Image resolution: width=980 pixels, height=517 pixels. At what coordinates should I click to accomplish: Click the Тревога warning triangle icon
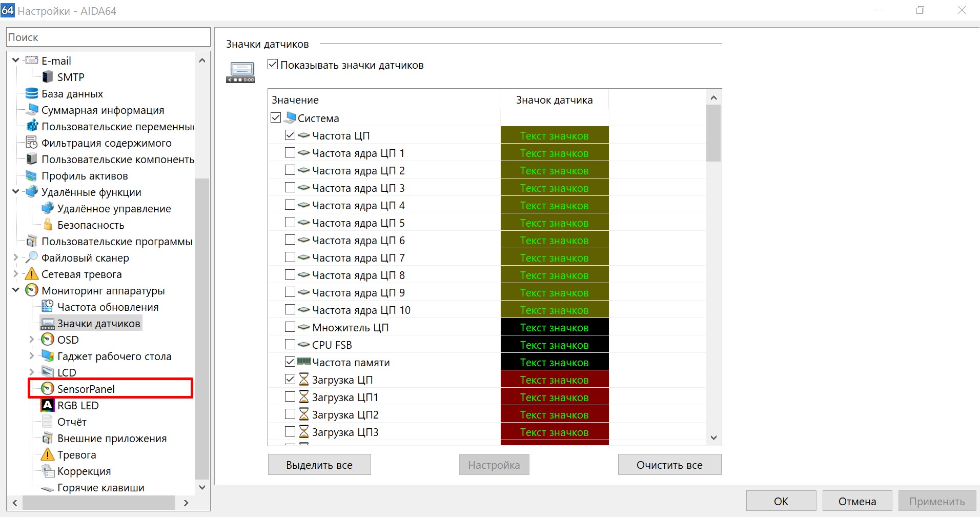point(48,454)
